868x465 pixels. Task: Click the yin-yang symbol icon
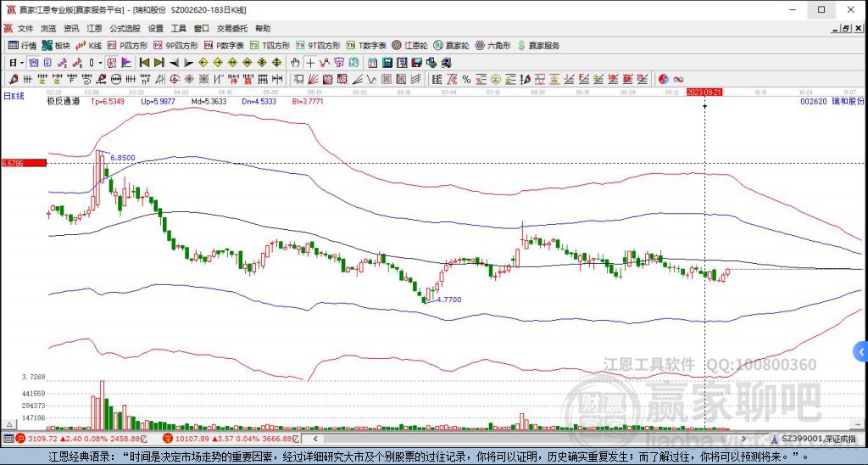pos(663,79)
